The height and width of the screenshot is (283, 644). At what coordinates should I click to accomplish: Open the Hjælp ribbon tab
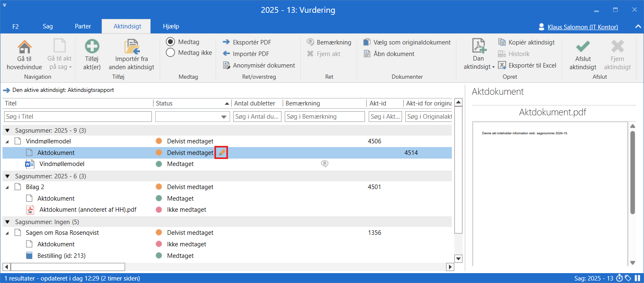(x=171, y=26)
